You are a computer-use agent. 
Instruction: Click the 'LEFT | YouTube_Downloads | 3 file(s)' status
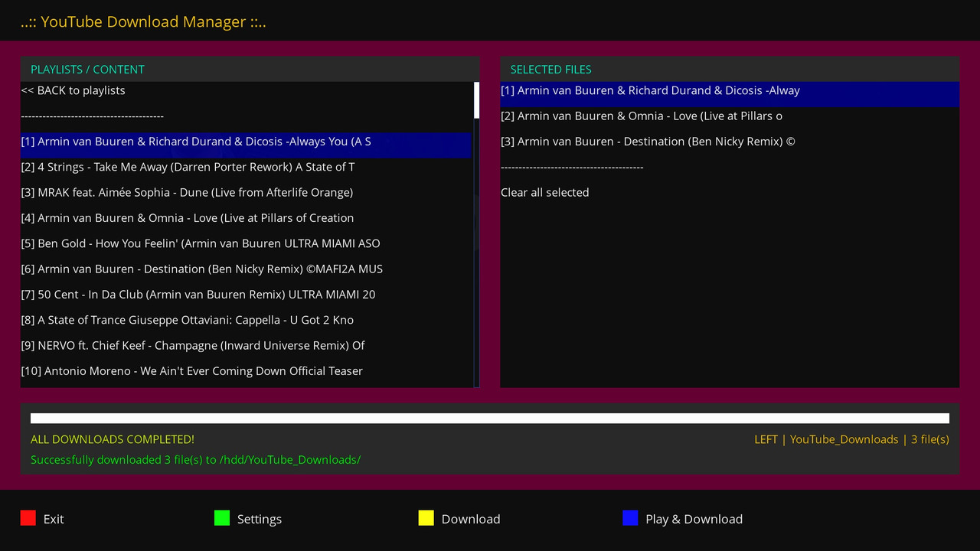851,439
